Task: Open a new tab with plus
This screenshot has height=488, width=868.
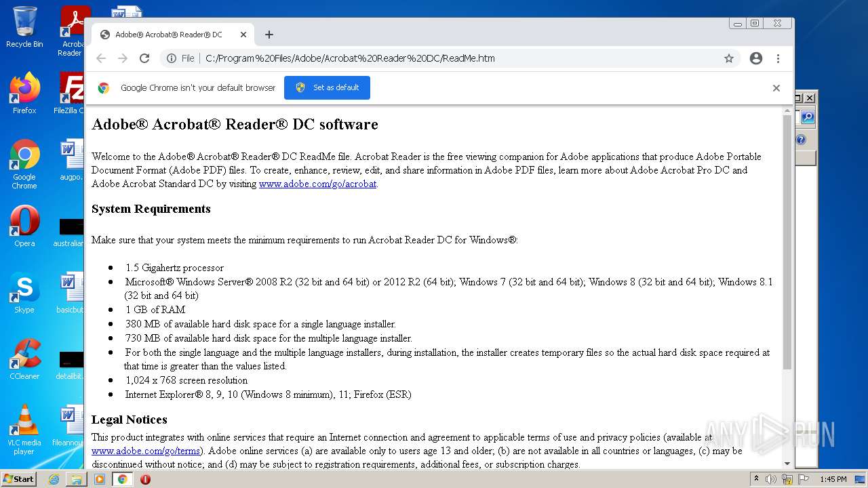Action: [269, 35]
